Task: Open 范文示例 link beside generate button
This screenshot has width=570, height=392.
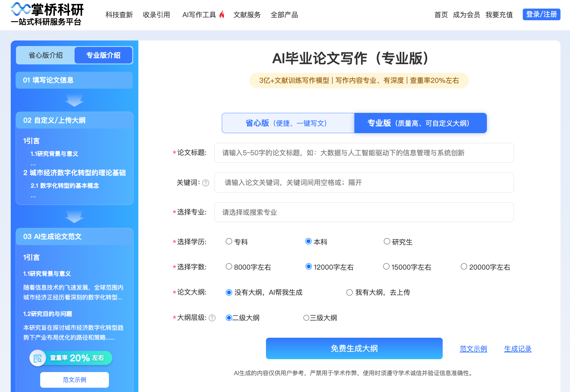Action: 473,349
